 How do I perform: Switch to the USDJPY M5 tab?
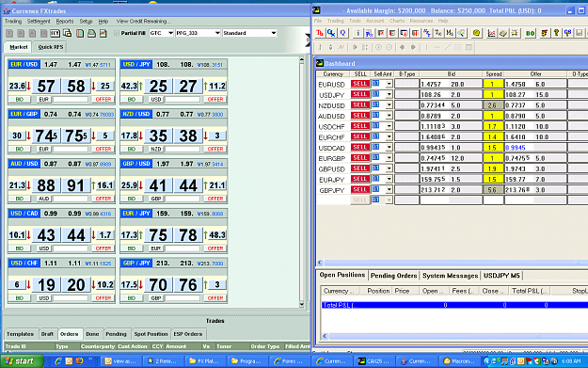pyautogui.click(x=501, y=276)
